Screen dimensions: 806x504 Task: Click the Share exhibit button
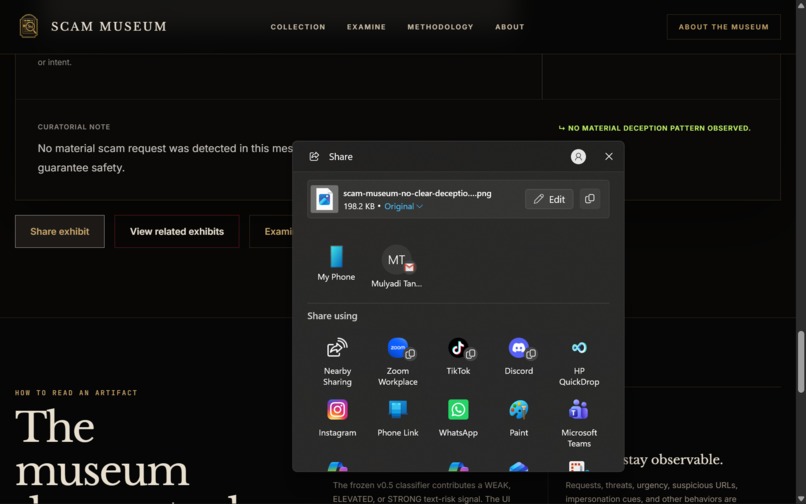coord(60,231)
